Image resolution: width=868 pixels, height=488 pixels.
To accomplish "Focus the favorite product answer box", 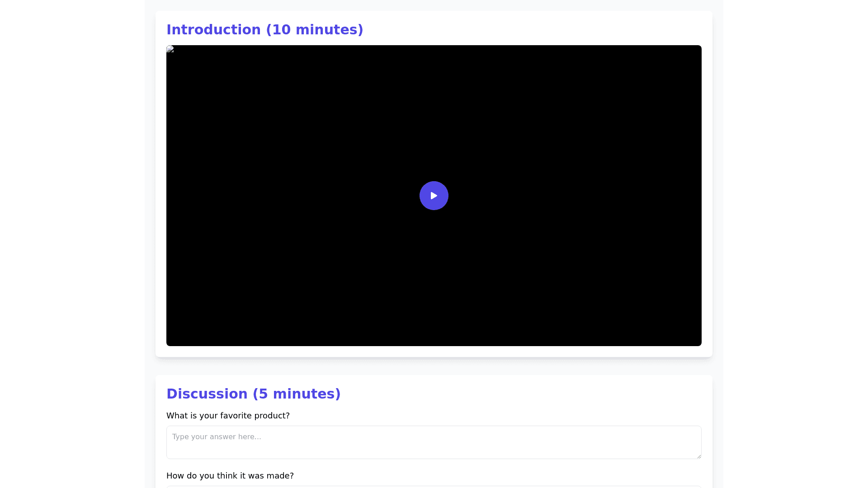I will [x=434, y=442].
